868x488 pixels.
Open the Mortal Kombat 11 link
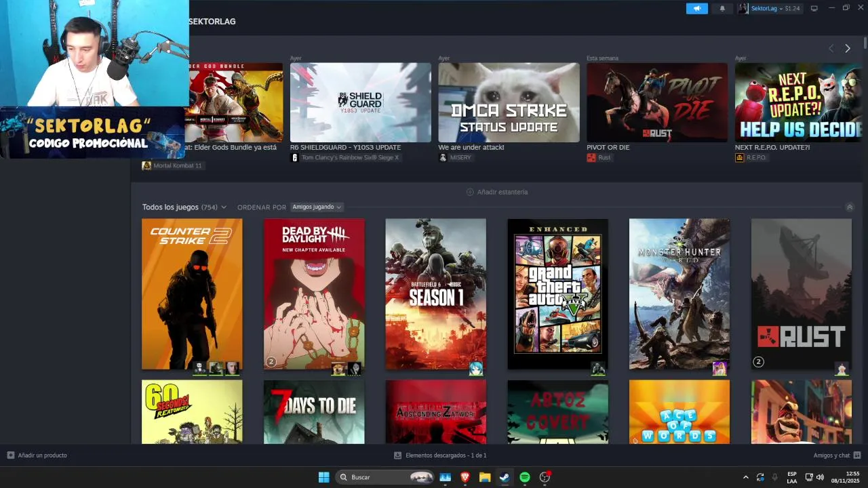click(178, 165)
